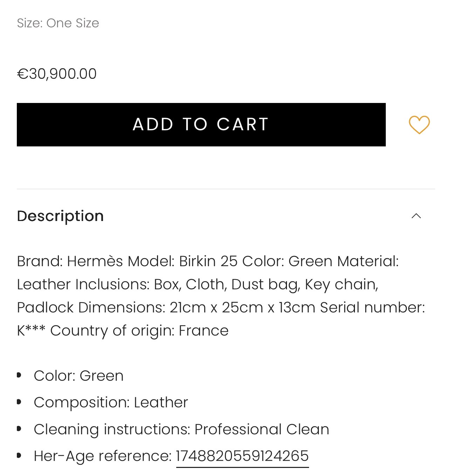Click the Dust bag, Key chain text

click(x=305, y=284)
